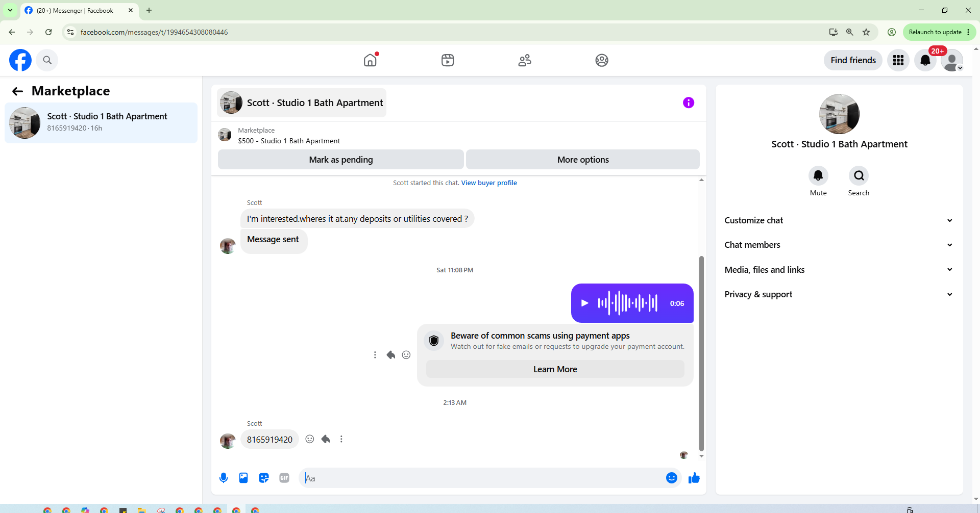980x513 pixels.
Task: Switch to the Messenger | Facebook tab
Action: click(x=75, y=10)
